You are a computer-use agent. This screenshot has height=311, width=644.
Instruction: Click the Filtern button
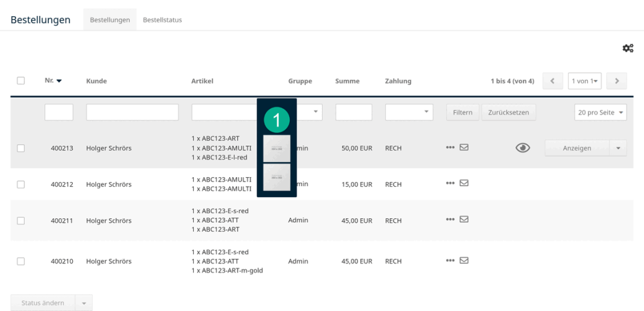463,112
